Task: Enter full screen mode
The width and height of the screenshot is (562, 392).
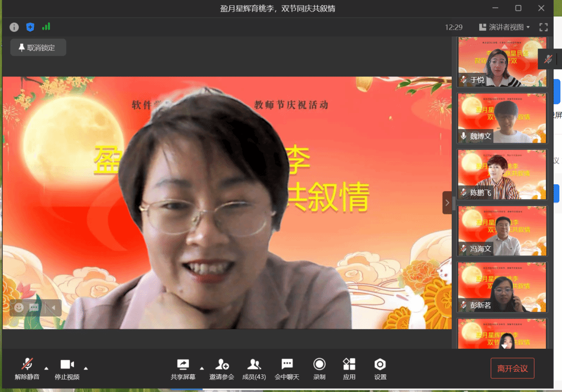Action: (x=544, y=27)
